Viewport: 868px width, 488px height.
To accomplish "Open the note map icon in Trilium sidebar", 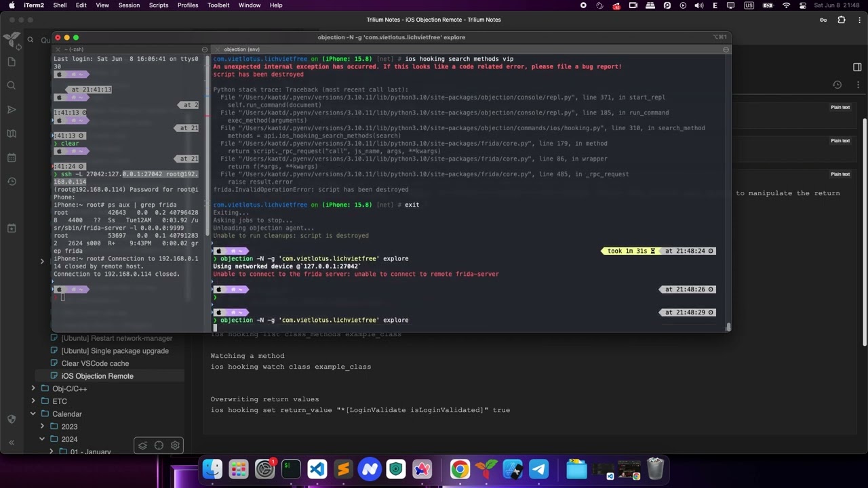I will click(12, 134).
